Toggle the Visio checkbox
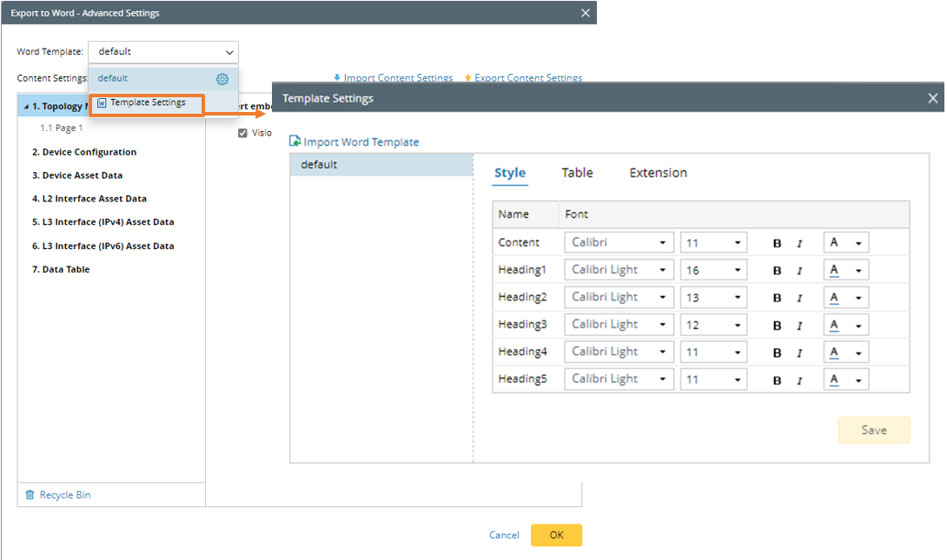This screenshot has width=947, height=560. click(243, 133)
